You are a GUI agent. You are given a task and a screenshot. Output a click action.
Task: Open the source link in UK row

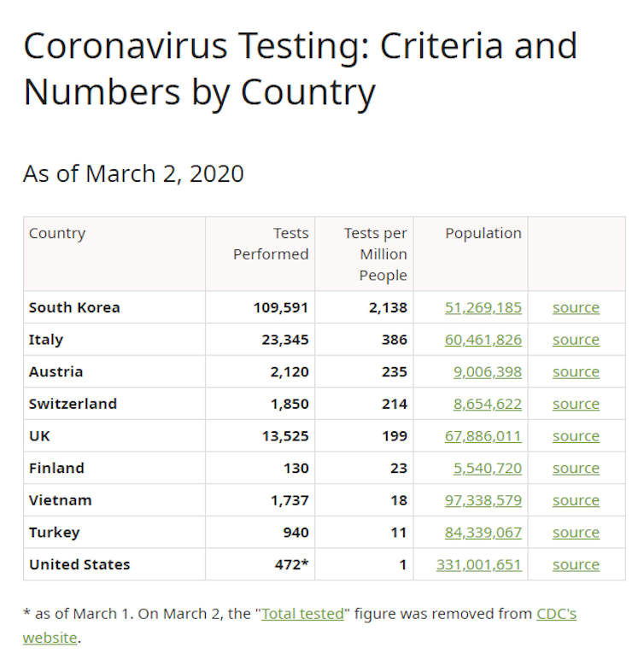[576, 436]
